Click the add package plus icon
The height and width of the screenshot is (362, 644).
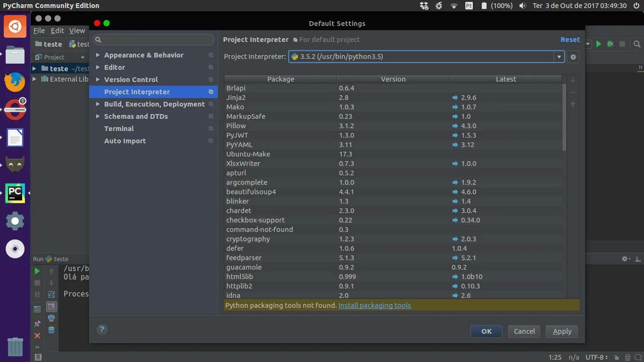(573, 81)
